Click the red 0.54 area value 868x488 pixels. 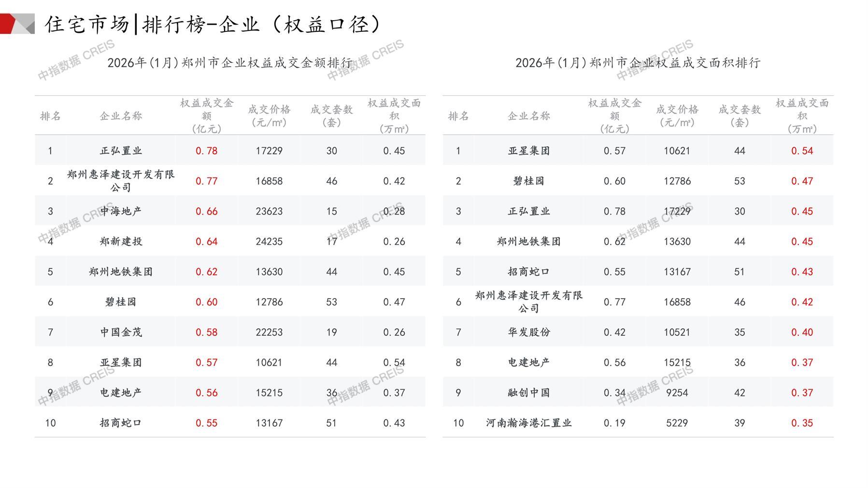[x=802, y=151]
